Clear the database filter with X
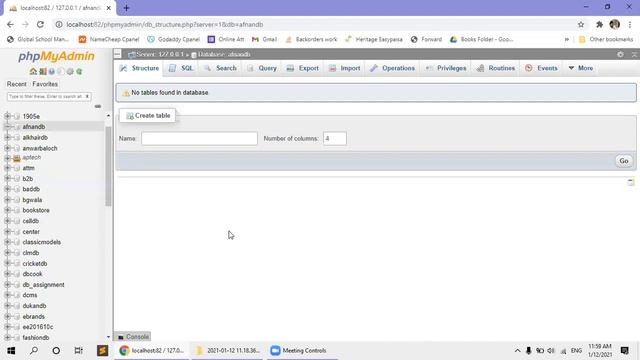Viewport: 640px width, 360px height. tap(87, 96)
